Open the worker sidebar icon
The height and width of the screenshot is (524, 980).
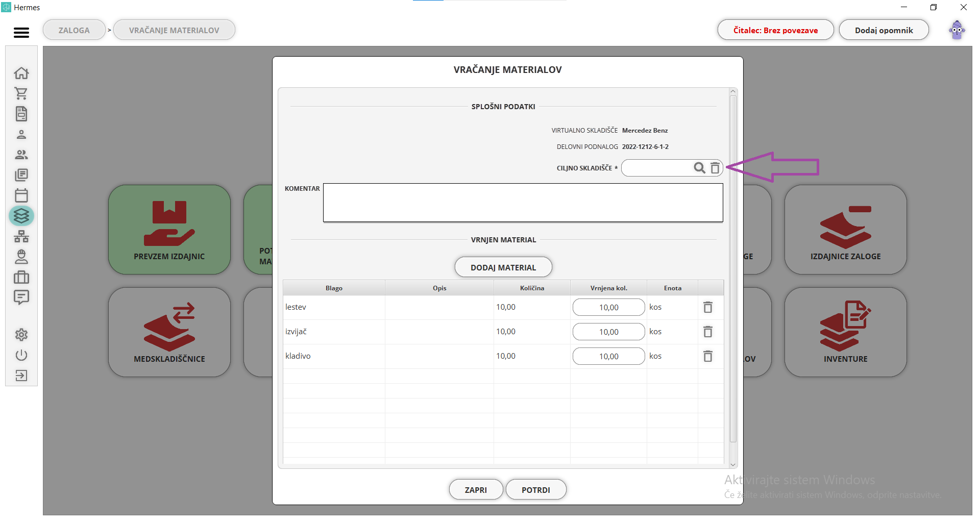21,257
